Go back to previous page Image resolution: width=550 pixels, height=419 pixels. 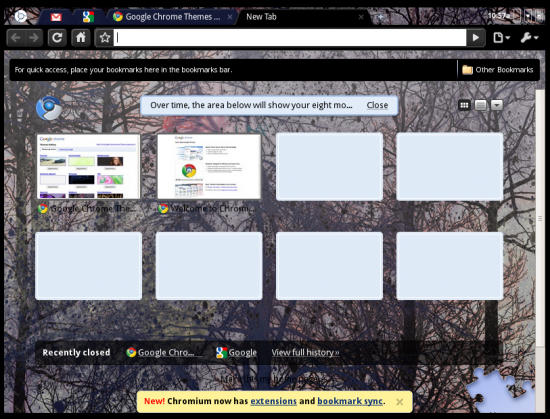click(x=16, y=38)
